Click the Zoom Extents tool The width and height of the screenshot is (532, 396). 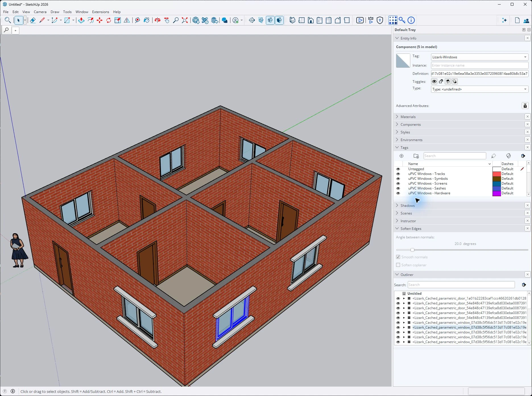(x=185, y=20)
